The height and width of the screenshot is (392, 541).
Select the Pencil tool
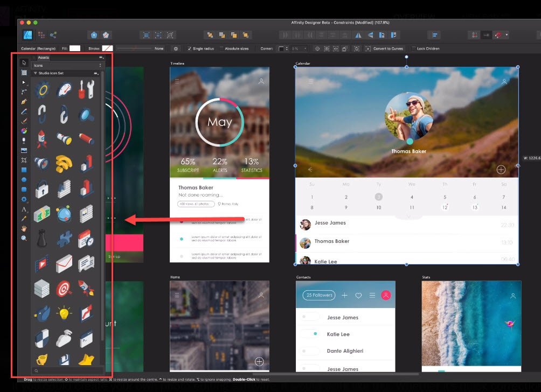(24, 111)
